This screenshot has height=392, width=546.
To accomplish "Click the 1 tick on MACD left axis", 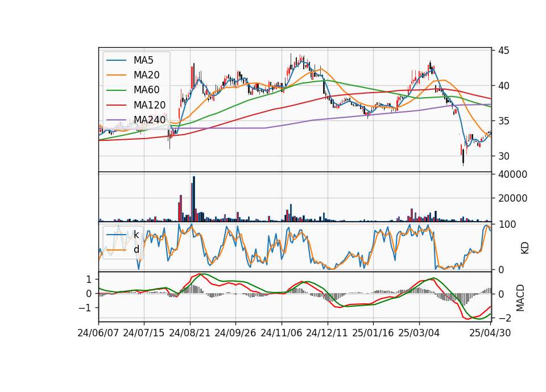I will point(89,280).
